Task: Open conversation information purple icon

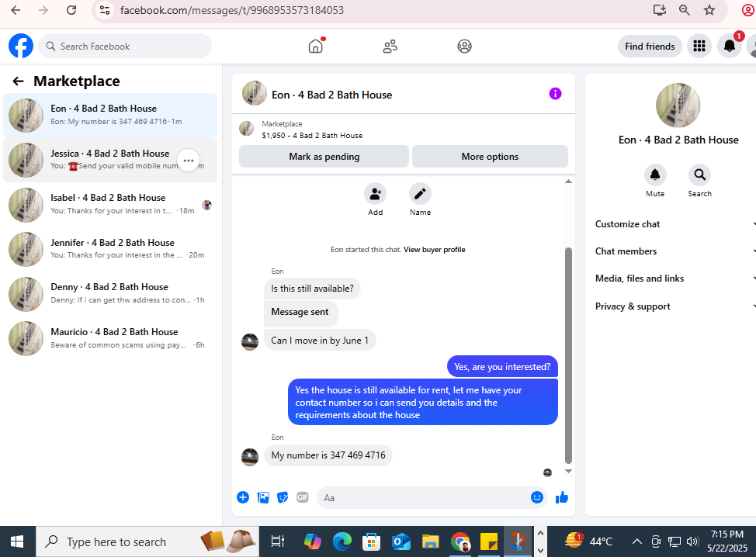Action: [x=555, y=93]
